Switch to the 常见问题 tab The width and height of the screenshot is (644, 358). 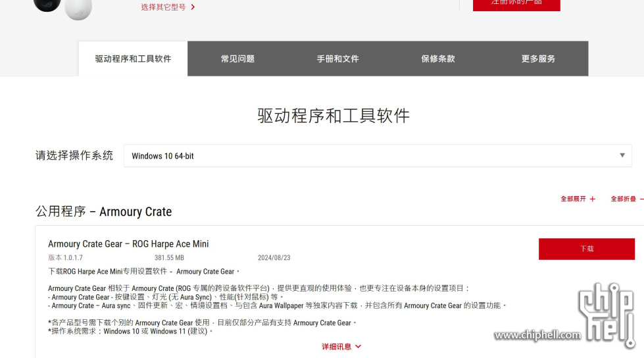pyautogui.click(x=238, y=59)
